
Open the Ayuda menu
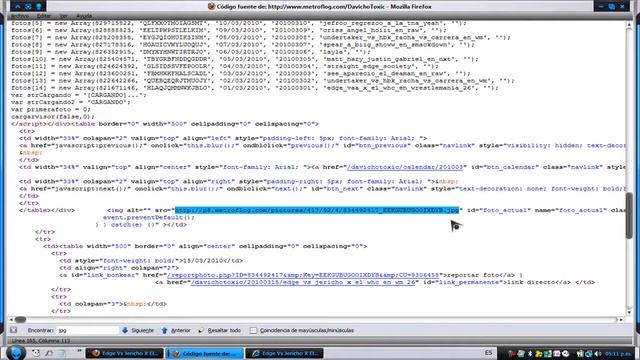(x=84, y=16)
